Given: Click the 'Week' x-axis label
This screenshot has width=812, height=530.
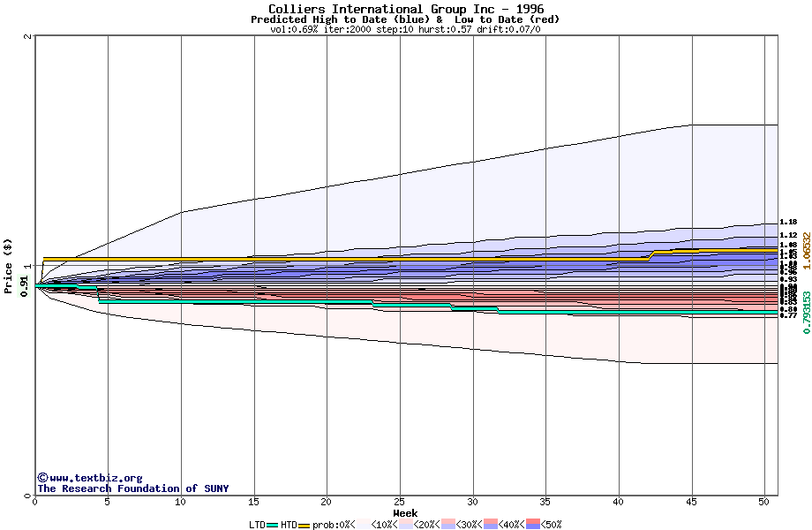Looking at the screenshot, I should [405, 513].
